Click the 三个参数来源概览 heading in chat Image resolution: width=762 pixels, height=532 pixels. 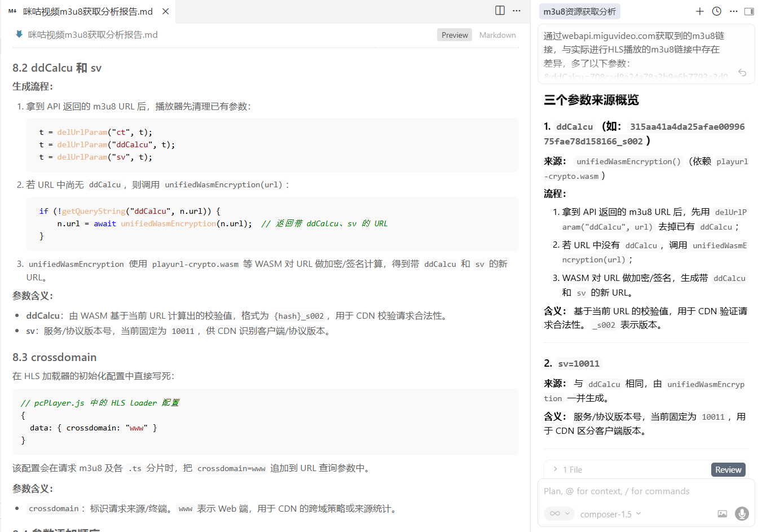[591, 100]
